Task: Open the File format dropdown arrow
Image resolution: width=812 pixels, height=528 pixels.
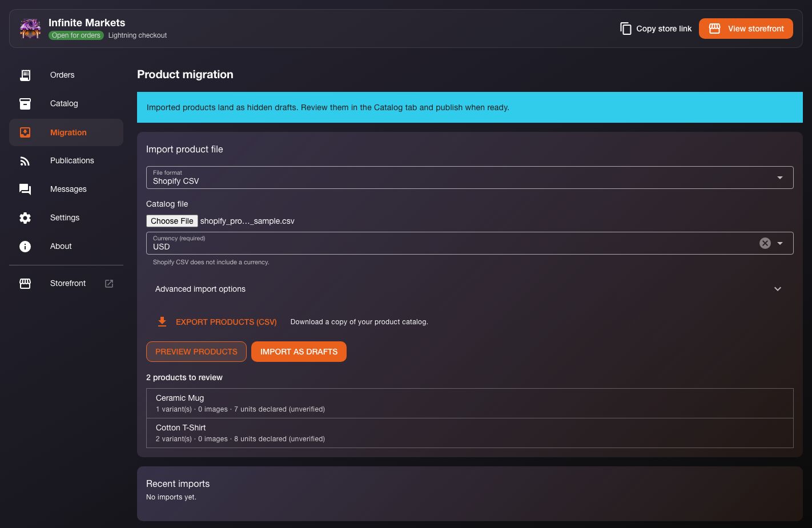Action: coord(780,178)
